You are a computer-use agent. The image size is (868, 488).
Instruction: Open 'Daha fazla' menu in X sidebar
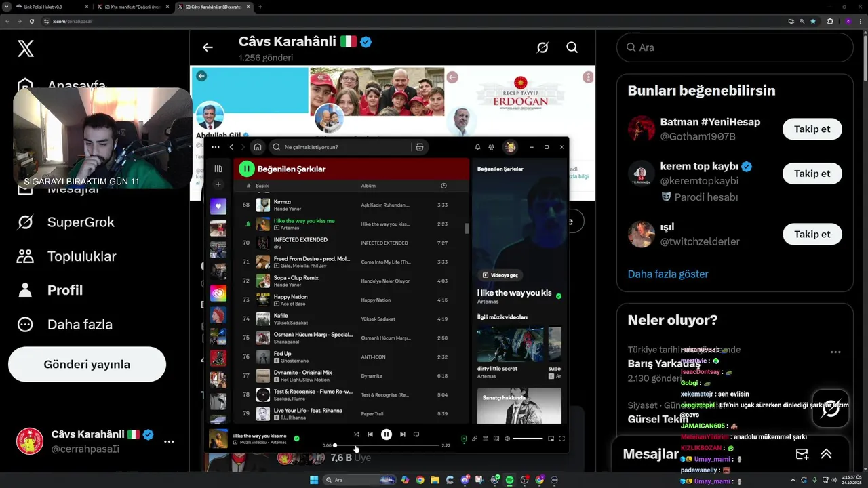tap(64, 324)
